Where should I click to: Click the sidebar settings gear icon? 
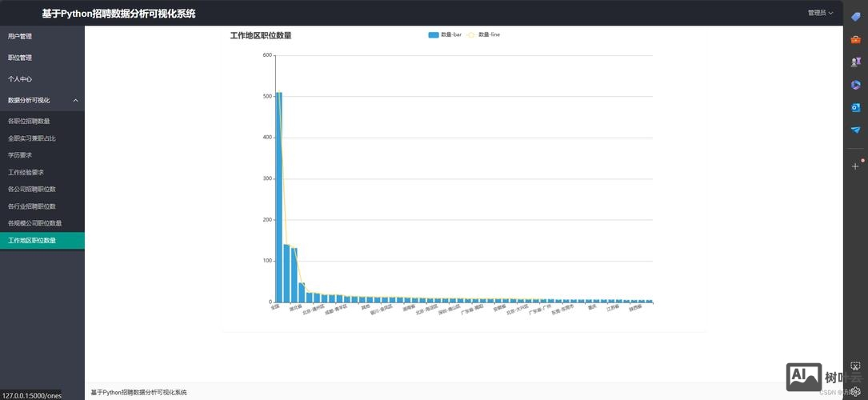(x=855, y=390)
